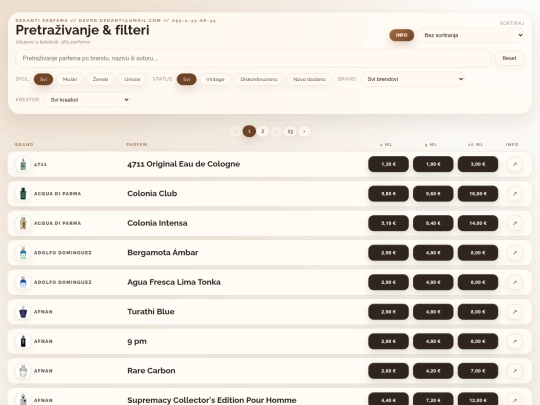Go to page 1

249,131
